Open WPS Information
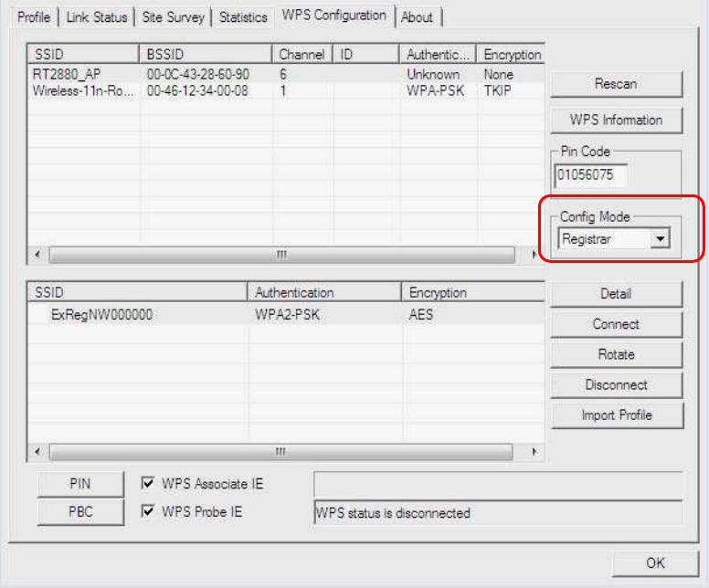 pyautogui.click(x=616, y=120)
